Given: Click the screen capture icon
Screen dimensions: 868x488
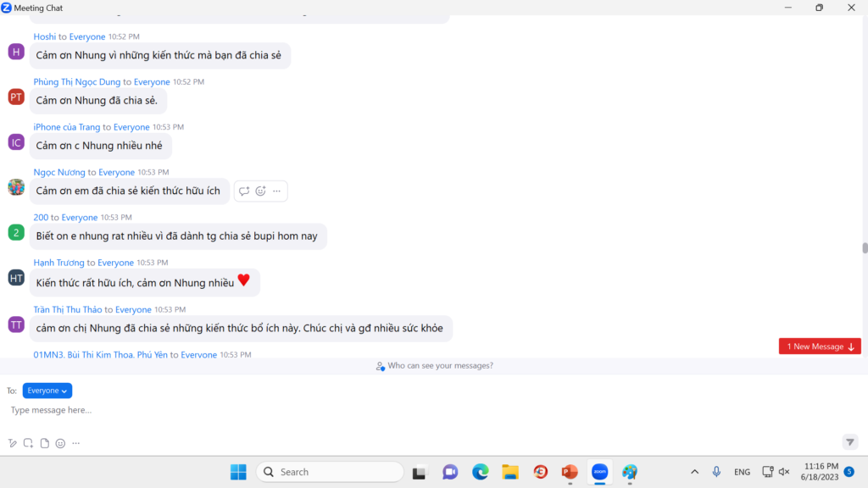Looking at the screenshot, I should coord(28,443).
